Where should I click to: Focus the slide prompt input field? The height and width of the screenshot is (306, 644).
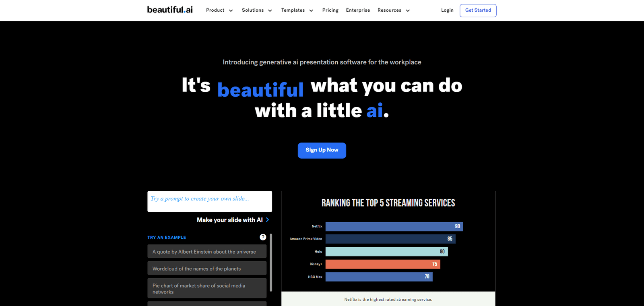click(210, 201)
